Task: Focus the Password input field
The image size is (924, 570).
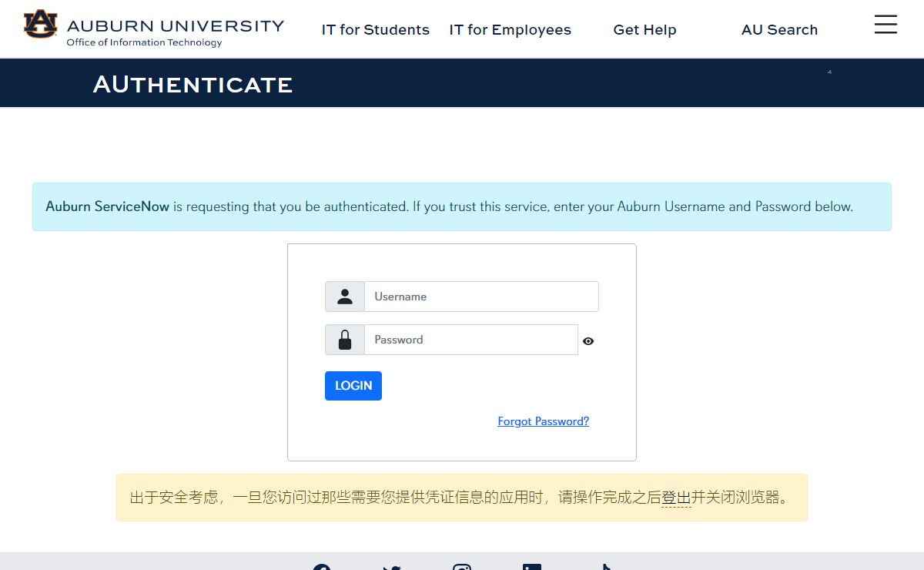Action: point(471,340)
